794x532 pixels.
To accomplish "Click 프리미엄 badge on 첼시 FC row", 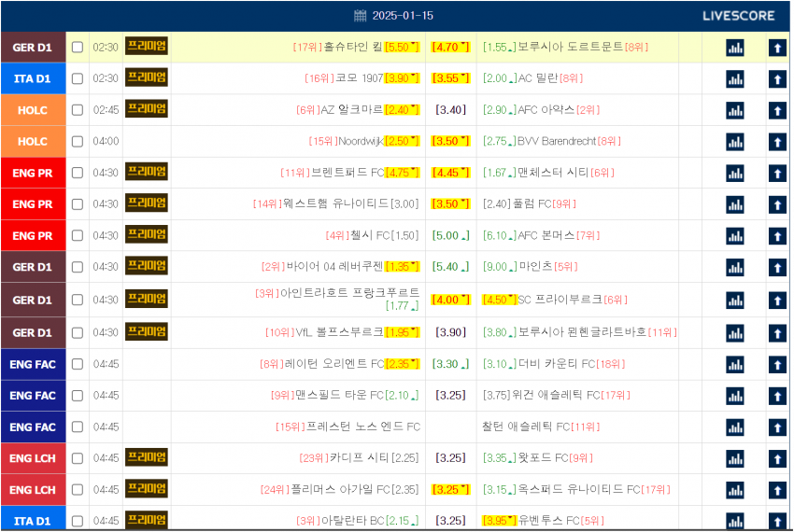I will [x=147, y=234].
